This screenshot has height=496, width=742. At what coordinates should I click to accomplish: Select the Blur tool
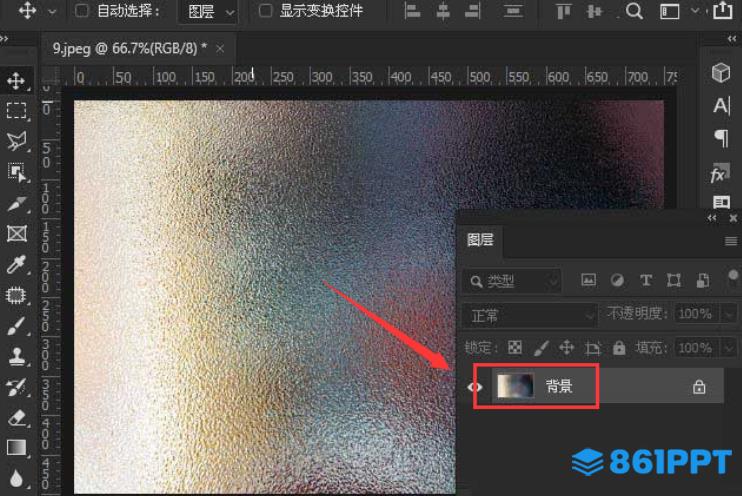(16, 478)
